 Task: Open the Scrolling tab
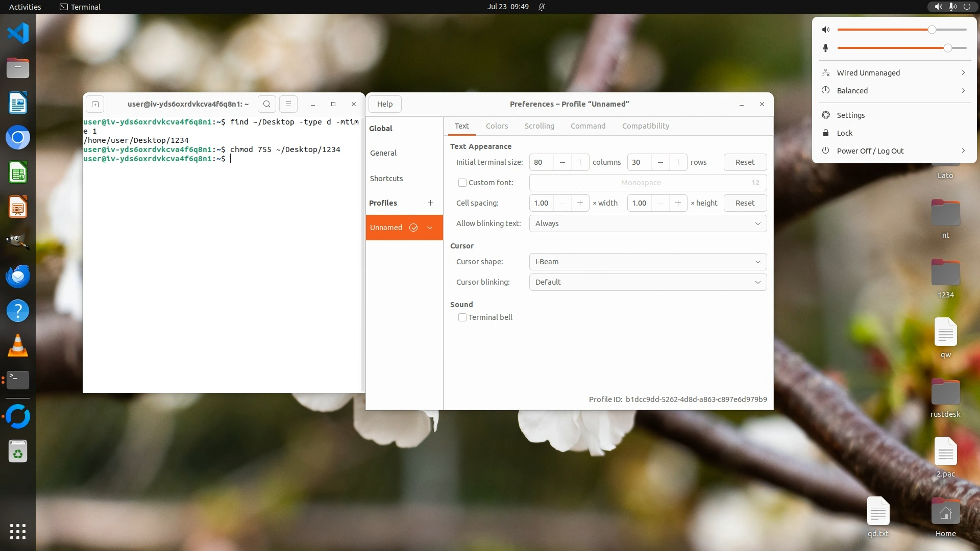click(x=539, y=126)
